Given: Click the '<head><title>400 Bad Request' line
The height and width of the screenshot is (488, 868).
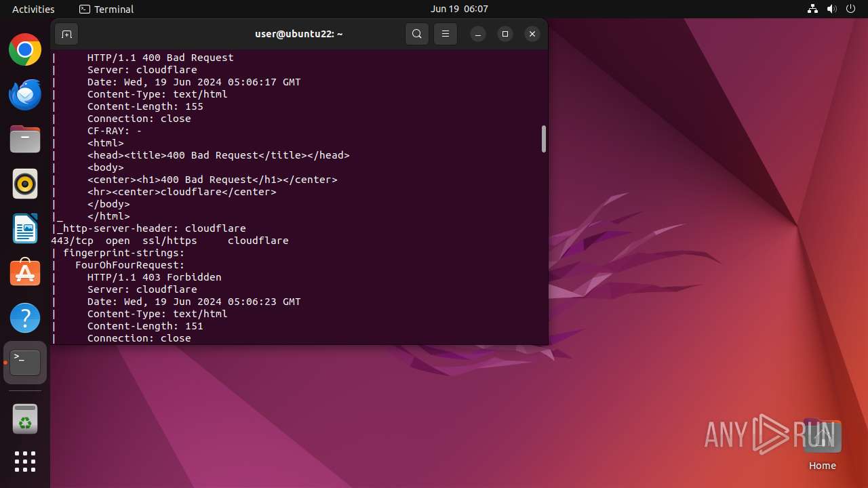Looking at the screenshot, I should (x=218, y=155).
